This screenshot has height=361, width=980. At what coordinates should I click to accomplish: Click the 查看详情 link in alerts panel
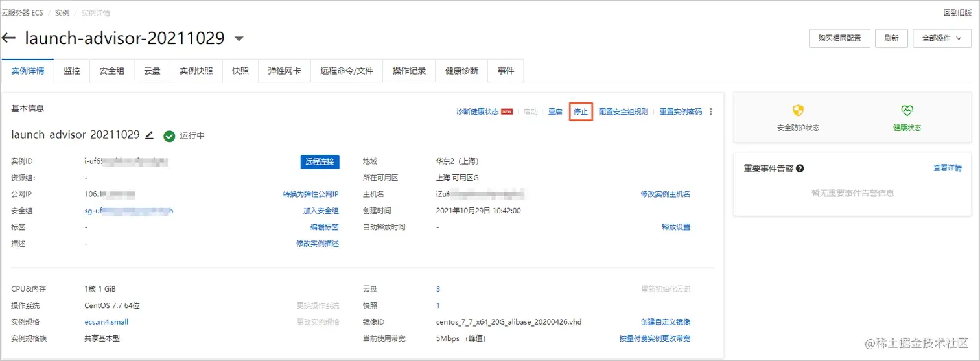point(948,168)
